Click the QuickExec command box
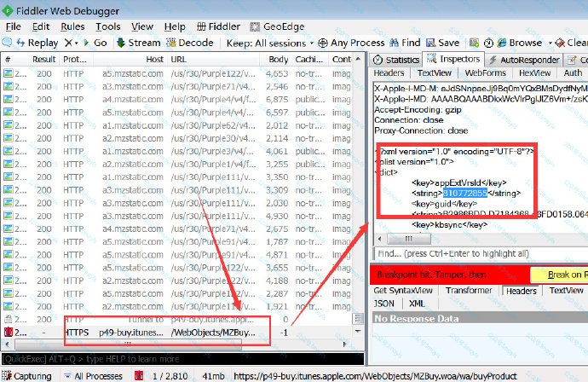 pyautogui.click(x=182, y=359)
